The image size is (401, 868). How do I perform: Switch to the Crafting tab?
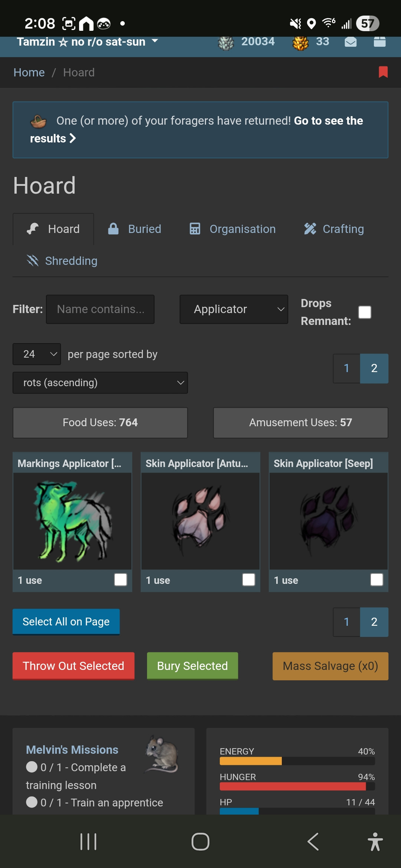[x=334, y=229]
